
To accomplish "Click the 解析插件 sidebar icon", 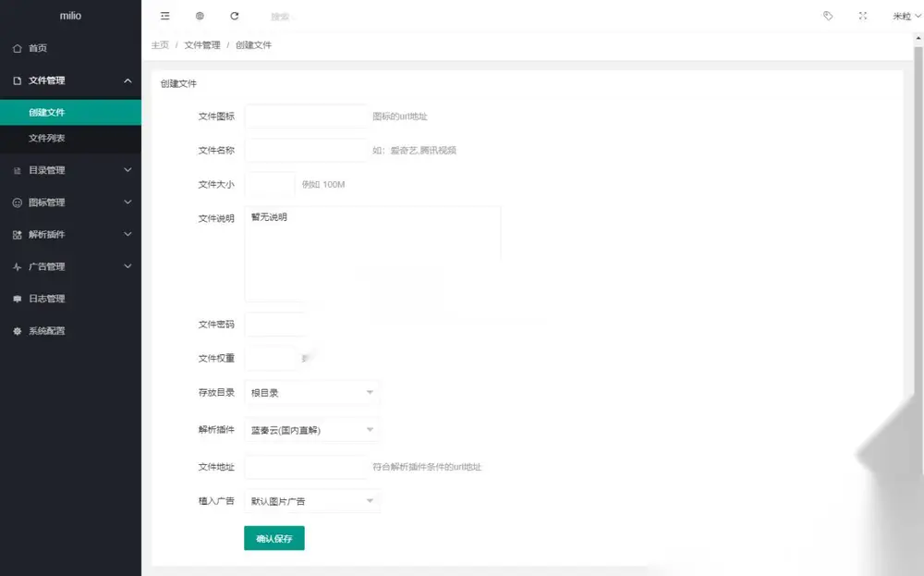I will coord(17,235).
